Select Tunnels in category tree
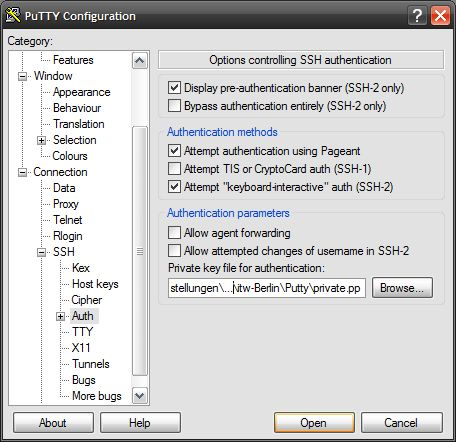This screenshot has height=442, width=456. (91, 364)
